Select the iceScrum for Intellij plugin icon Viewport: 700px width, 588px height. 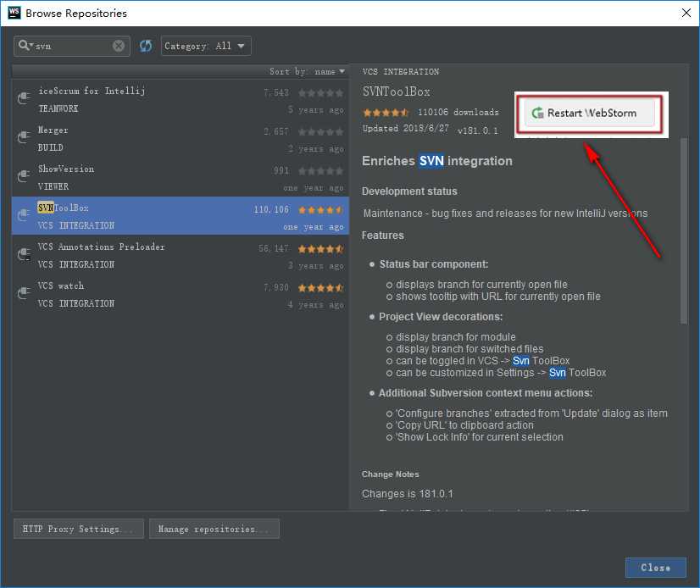point(24,98)
